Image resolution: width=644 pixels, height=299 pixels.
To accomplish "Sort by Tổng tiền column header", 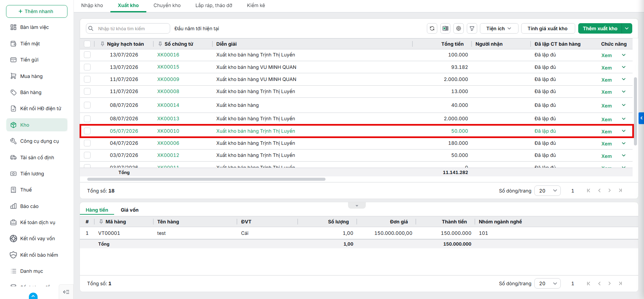I will point(452,44).
